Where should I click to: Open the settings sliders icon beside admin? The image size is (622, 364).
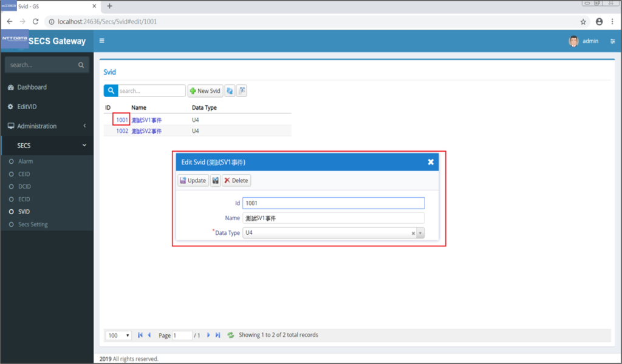(612, 41)
